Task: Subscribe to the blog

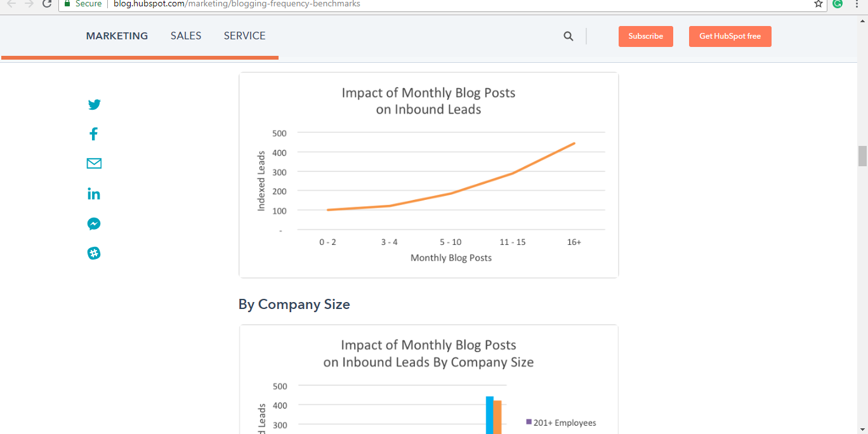Action: click(645, 36)
